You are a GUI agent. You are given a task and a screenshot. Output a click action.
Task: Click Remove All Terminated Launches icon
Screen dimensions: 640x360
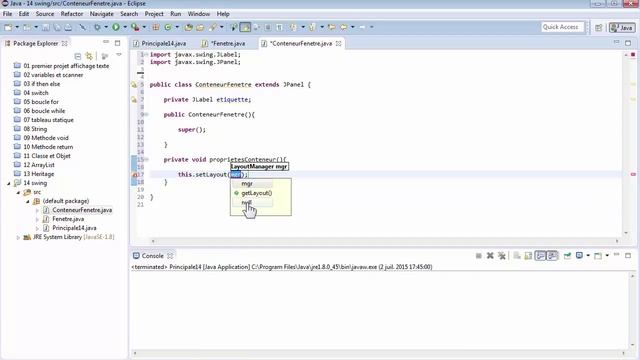pos(502,256)
